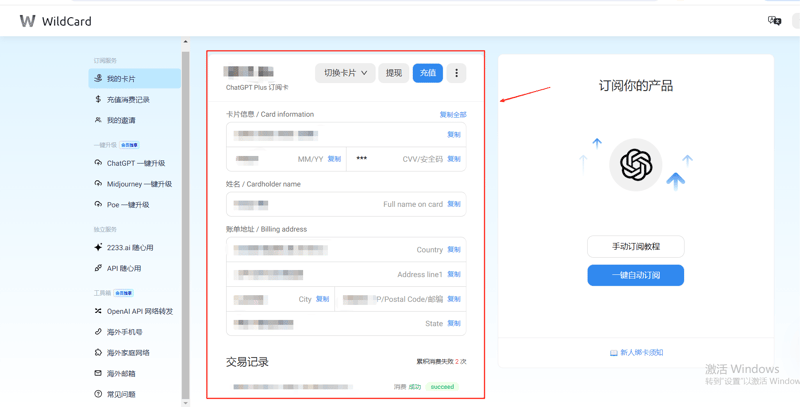
Task: Select Midjourney 一键升级 menu item
Action: coord(139,184)
